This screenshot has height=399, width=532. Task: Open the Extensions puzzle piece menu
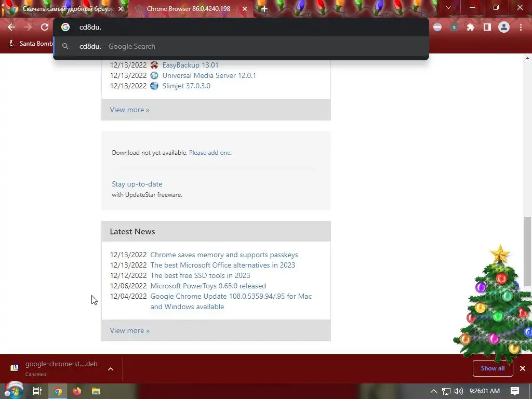point(471,27)
